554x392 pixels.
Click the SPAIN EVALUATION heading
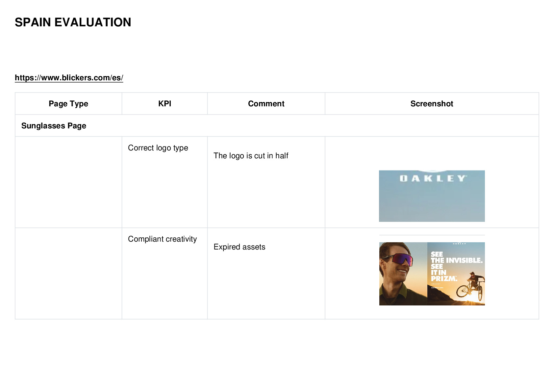pyautogui.click(x=73, y=22)
